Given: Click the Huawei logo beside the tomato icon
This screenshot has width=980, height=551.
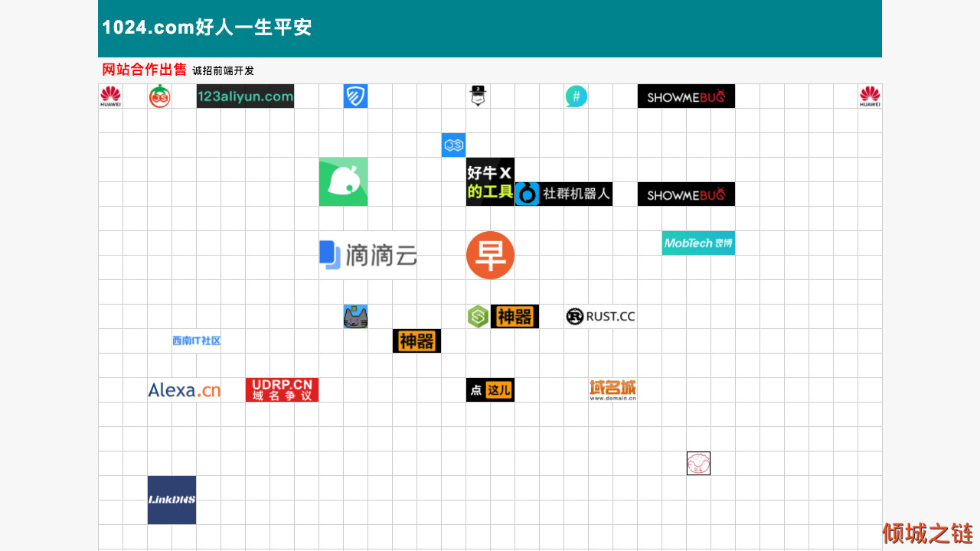Looking at the screenshot, I should pyautogui.click(x=110, y=96).
